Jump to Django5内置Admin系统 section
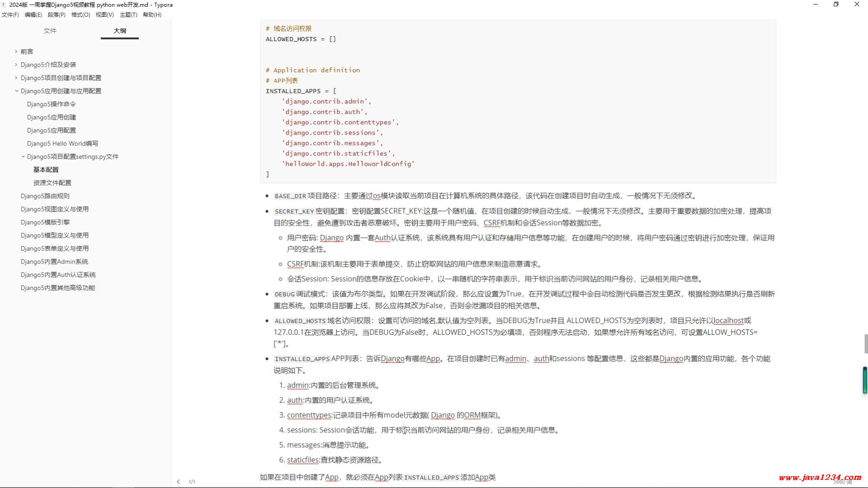The height and width of the screenshot is (488, 868). [x=54, y=261]
